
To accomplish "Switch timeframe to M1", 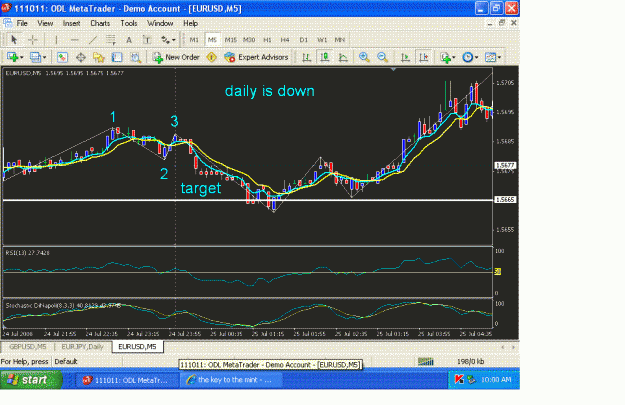I will 194,40.
